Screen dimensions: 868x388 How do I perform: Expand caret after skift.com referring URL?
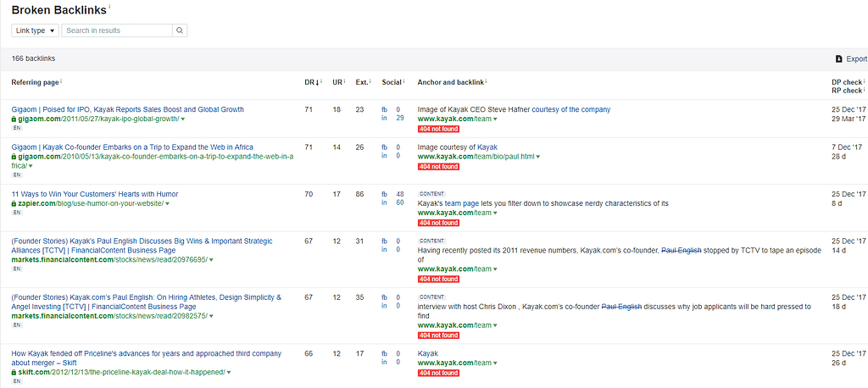(228, 373)
